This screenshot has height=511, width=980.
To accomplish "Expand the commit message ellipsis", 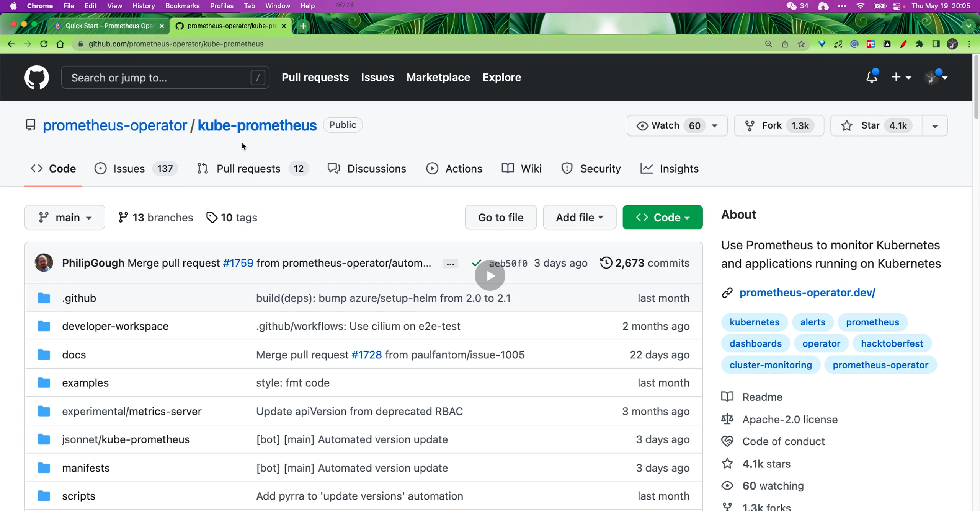I will coord(450,264).
